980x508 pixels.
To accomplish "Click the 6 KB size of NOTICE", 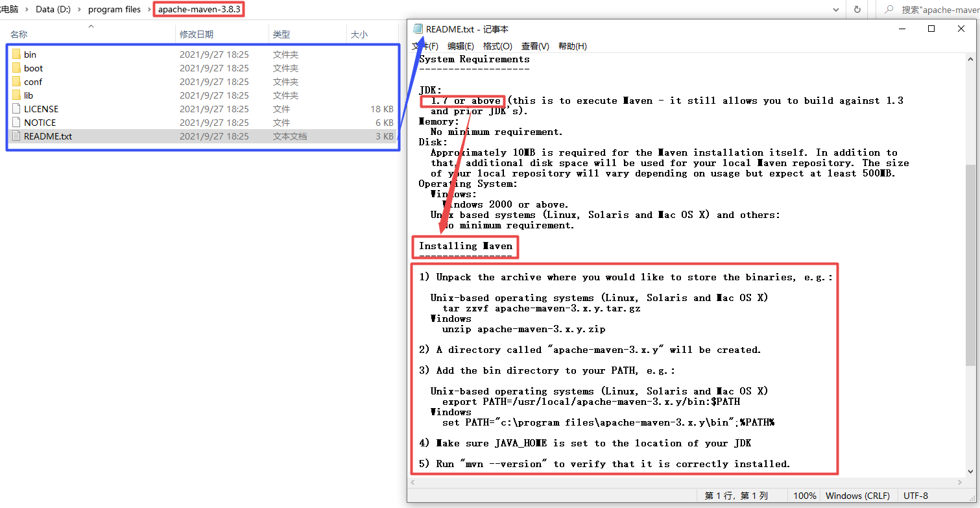I will (385, 123).
